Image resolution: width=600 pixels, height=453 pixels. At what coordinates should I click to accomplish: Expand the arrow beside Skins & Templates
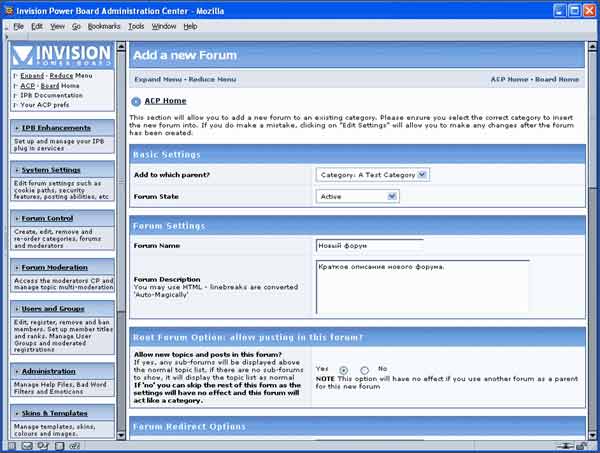pos(17,413)
